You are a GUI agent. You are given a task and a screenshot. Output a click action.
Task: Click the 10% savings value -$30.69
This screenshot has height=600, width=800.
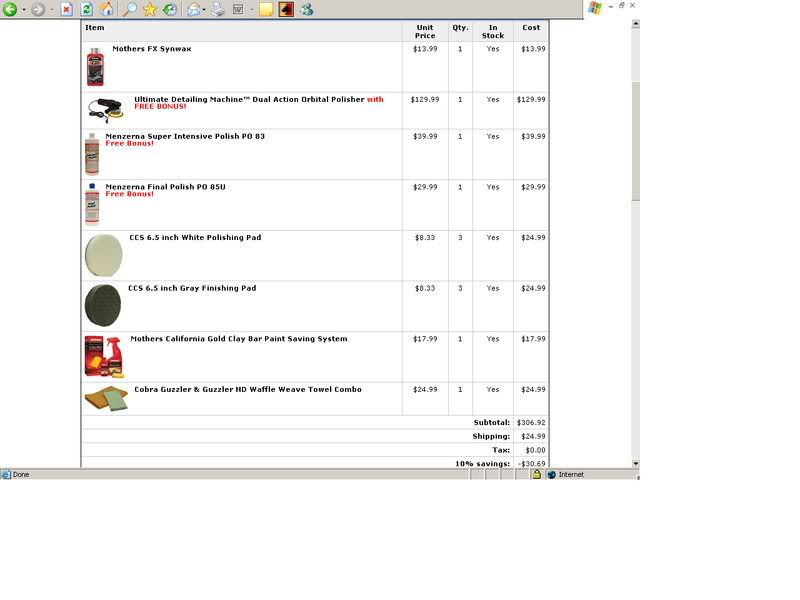point(532,464)
